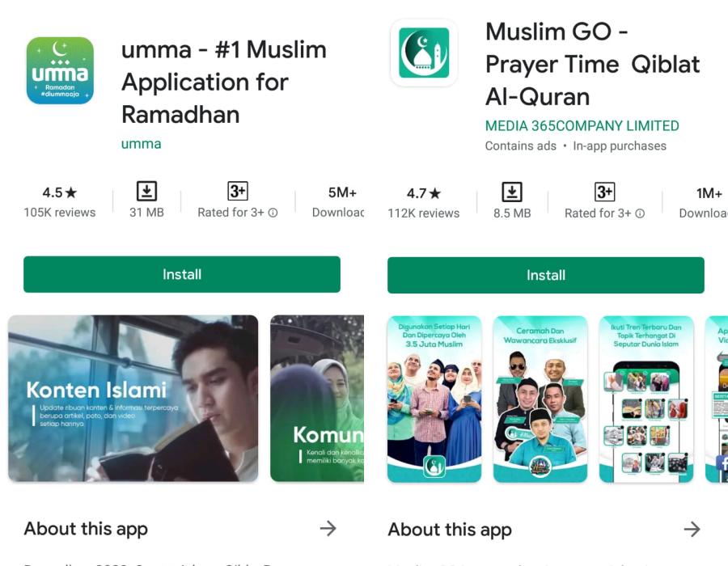Open the umma app icon
This screenshot has height=566, width=728.
point(60,70)
